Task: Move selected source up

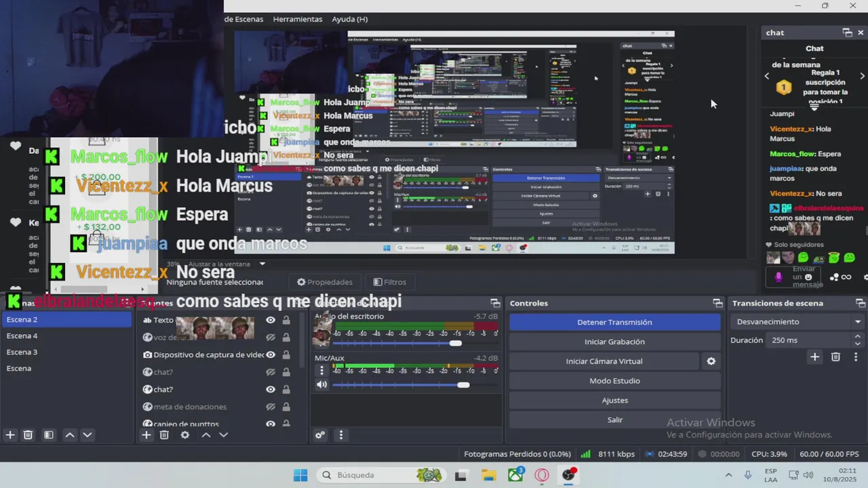Action: click(x=206, y=435)
